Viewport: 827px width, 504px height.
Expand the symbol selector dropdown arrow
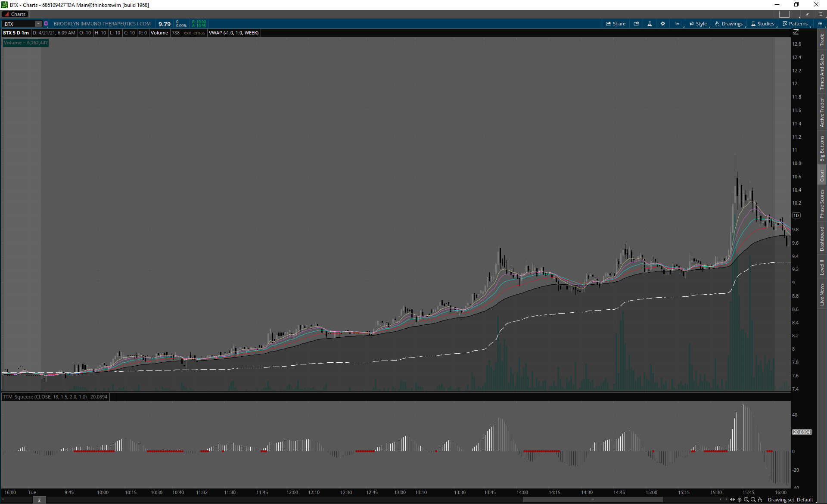38,24
